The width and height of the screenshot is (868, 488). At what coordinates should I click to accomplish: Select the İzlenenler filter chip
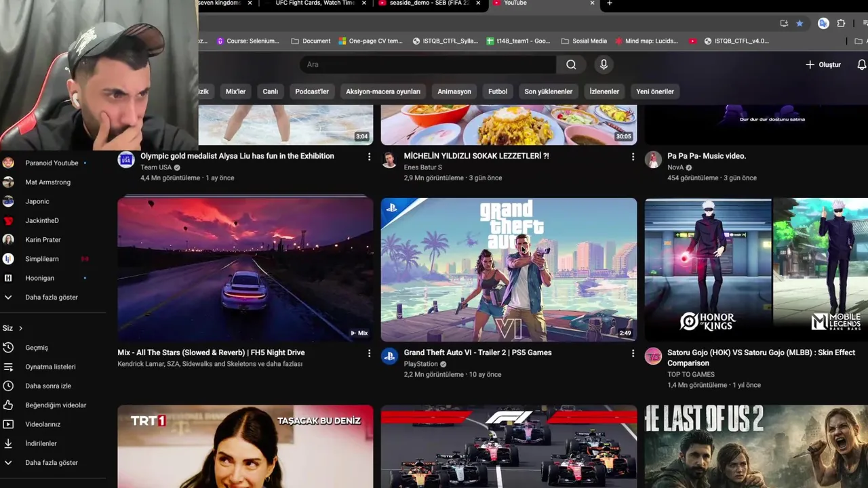(x=604, y=91)
